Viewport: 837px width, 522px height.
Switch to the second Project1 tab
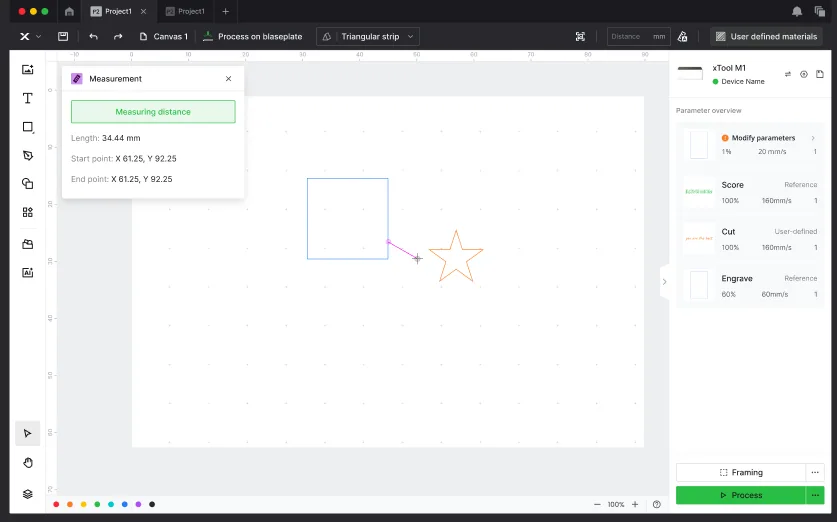[185, 11]
